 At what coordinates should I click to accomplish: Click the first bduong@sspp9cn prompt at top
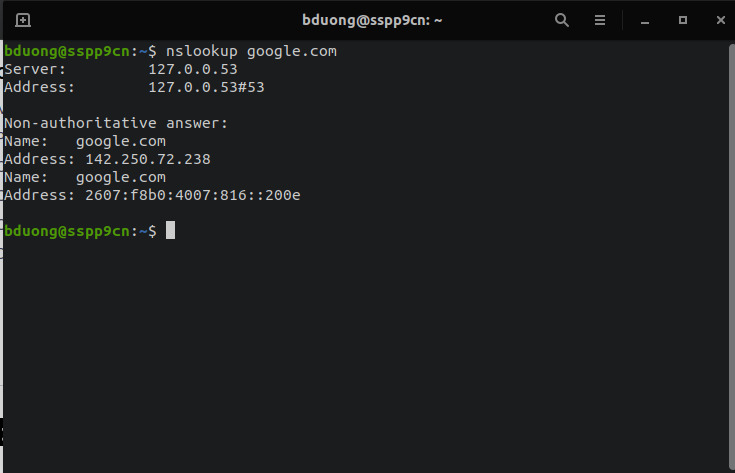pos(67,51)
